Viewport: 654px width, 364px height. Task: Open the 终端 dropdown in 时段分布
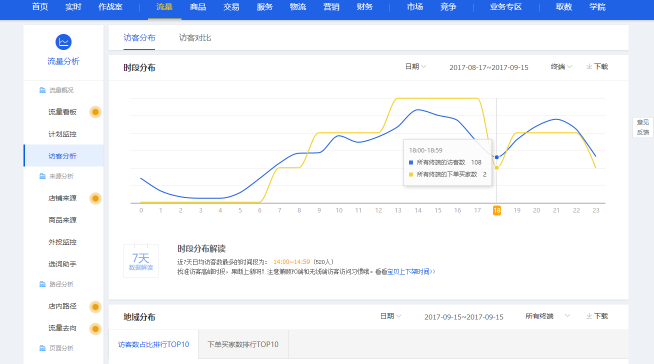[x=561, y=67]
